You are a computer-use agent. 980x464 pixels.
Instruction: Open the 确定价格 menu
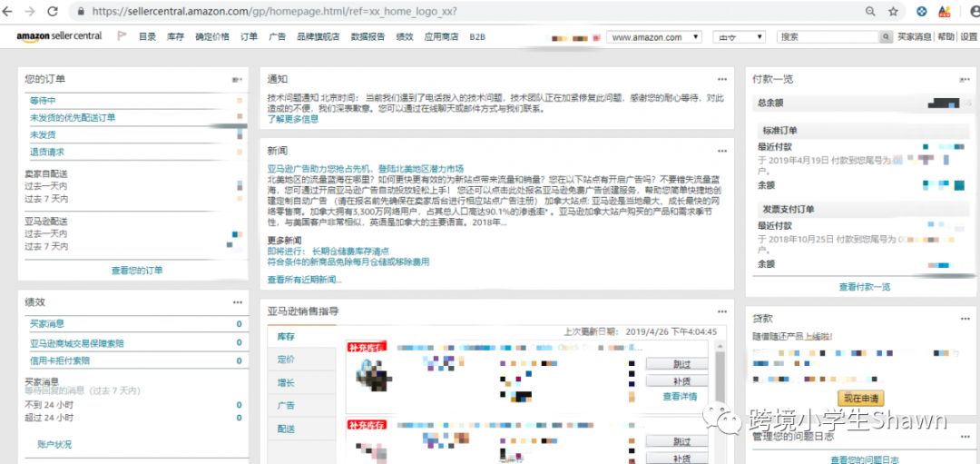pos(212,37)
